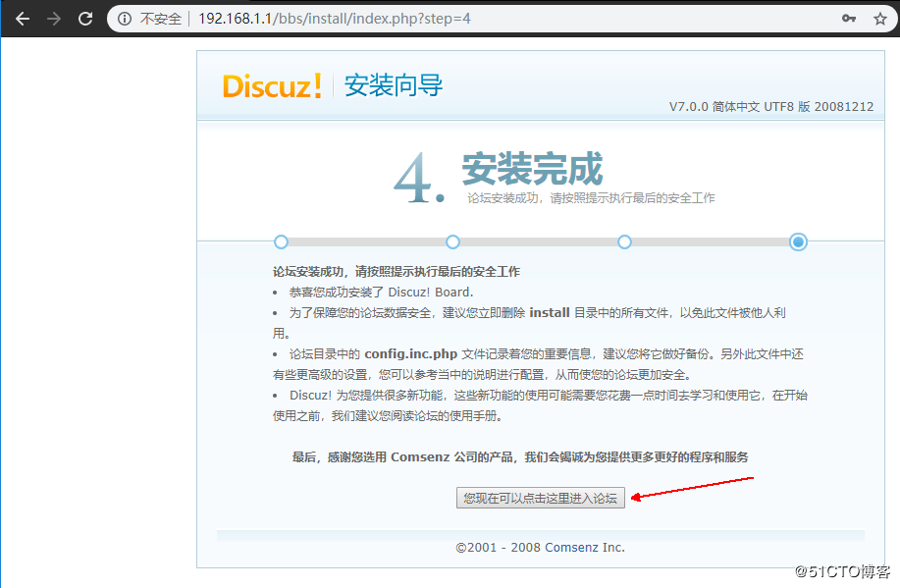Select the first progress step circle
The image size is (900, 588).
(281, 241)
